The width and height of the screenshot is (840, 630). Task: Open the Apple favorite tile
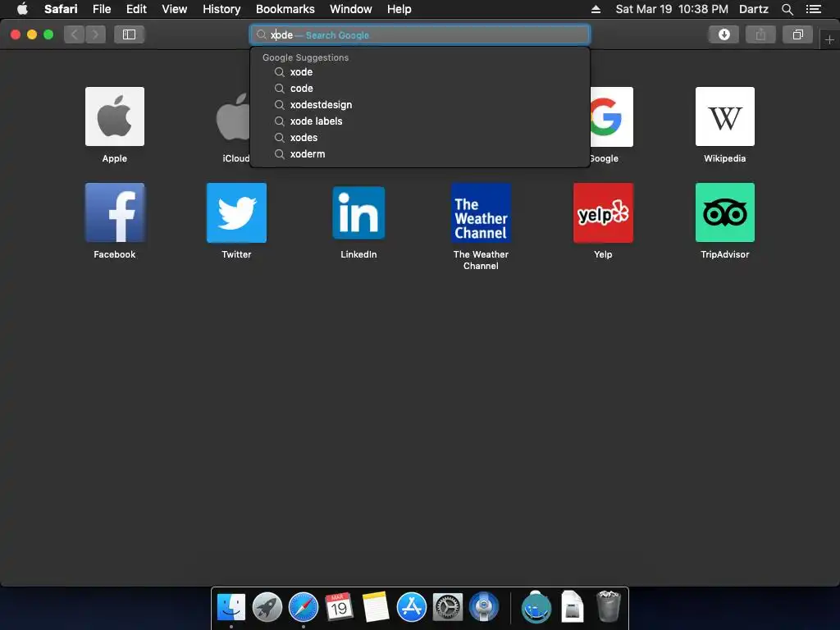coord(115,116)
